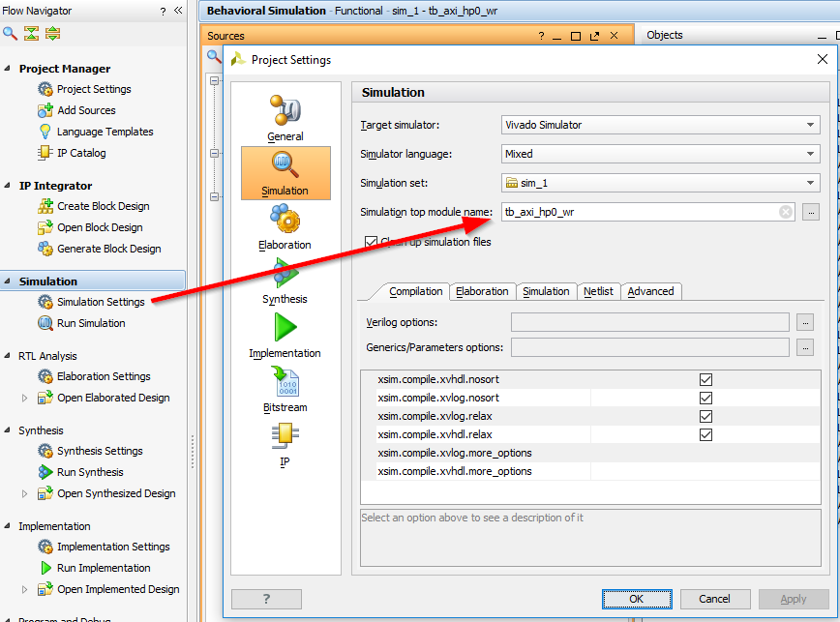Click Add Sources in Flow Navigator
This screenshot has width=840, height=622.
coord(86,110)
